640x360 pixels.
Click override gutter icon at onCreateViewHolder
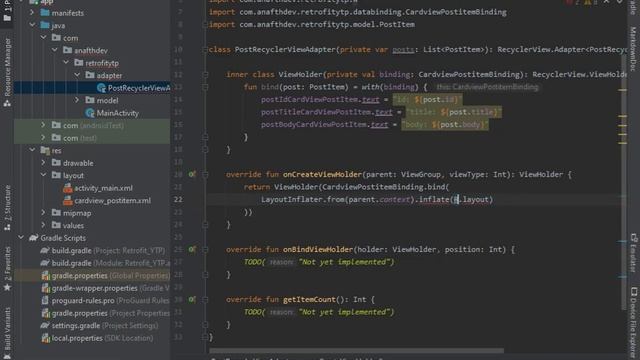coord(192,174)
